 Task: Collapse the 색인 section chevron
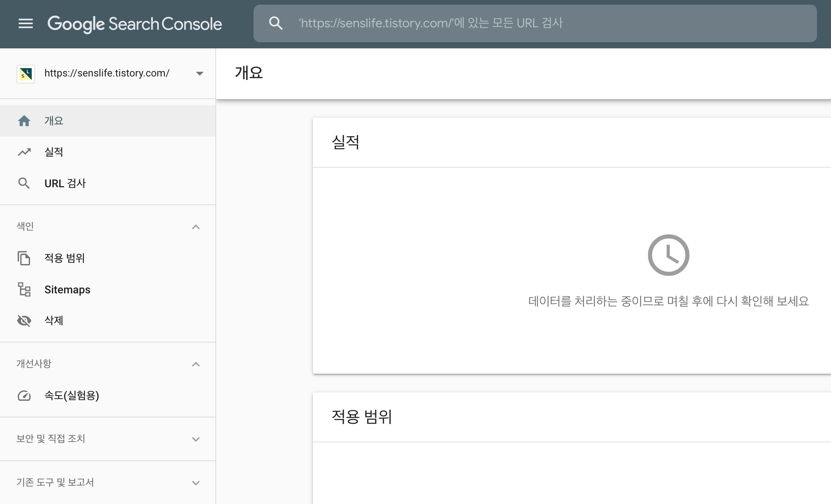(196, 227)
